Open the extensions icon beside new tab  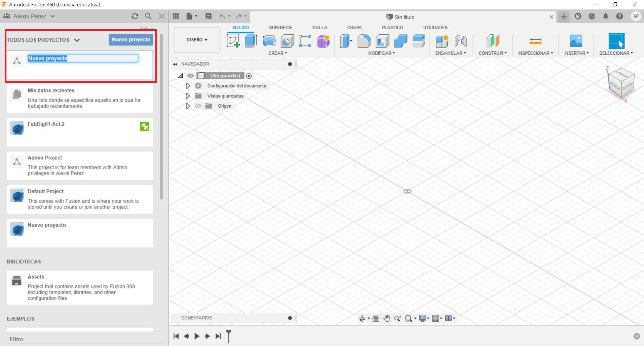[x=578, y=16]
